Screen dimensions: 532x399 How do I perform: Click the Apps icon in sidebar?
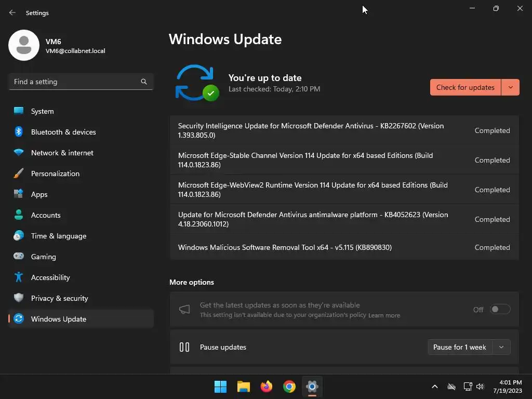[x=19, y=194]
